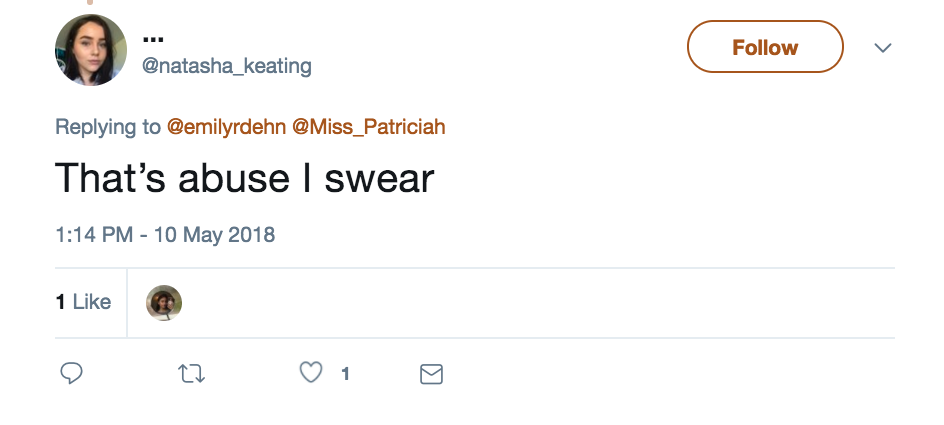The width and height of the screenshot is (944, 425).
Task: Send tweet via the envelope message icon
Action: [x=431, y=374]
